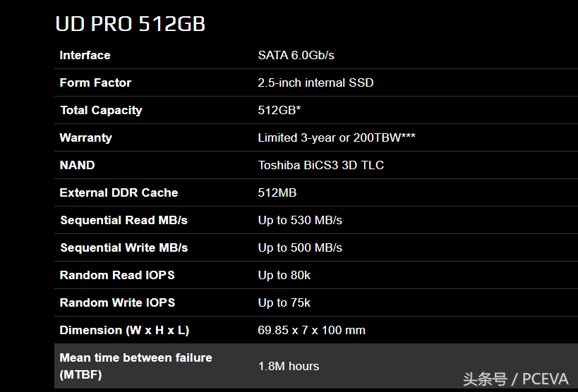Click the 2.5-inch internal SSD text
The width and height of the screenshot is (578, 392).
pyautogui.click(x=315, y=82)
